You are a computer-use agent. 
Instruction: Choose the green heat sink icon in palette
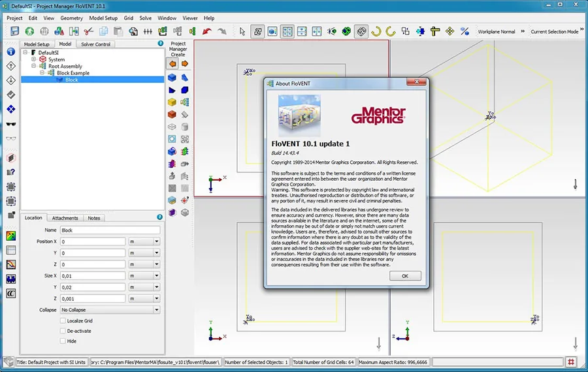[184, 151]
